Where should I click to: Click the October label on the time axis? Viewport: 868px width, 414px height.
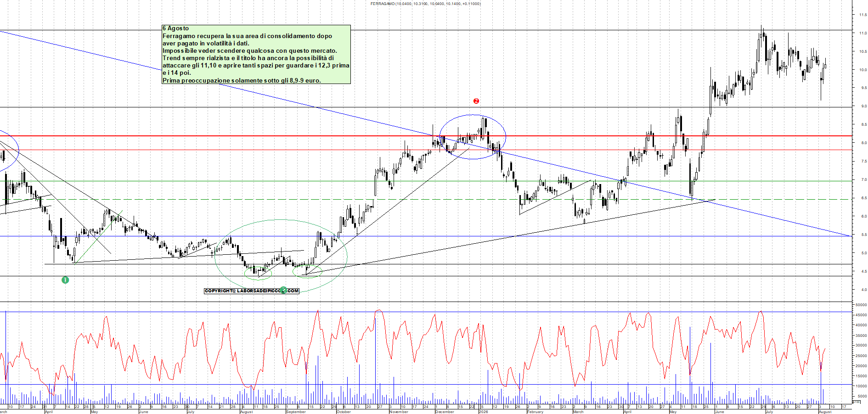click(344, 412)
